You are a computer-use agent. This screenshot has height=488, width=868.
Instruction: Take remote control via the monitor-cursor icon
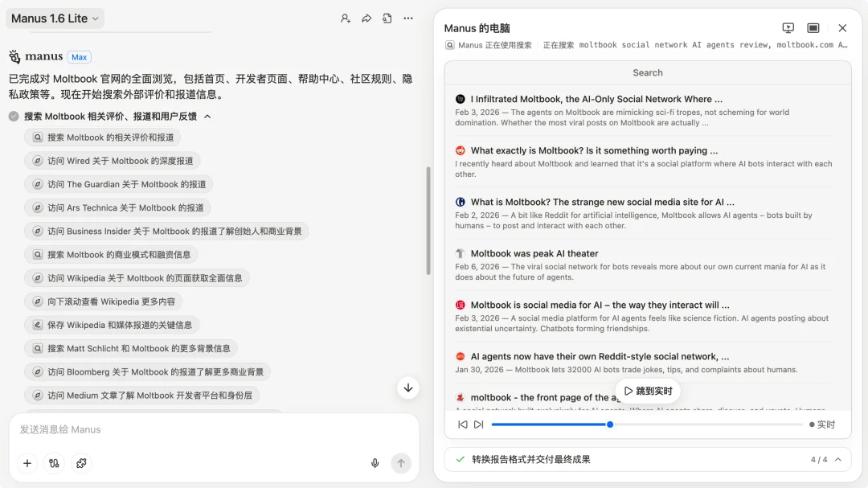[x=787, y=27]
